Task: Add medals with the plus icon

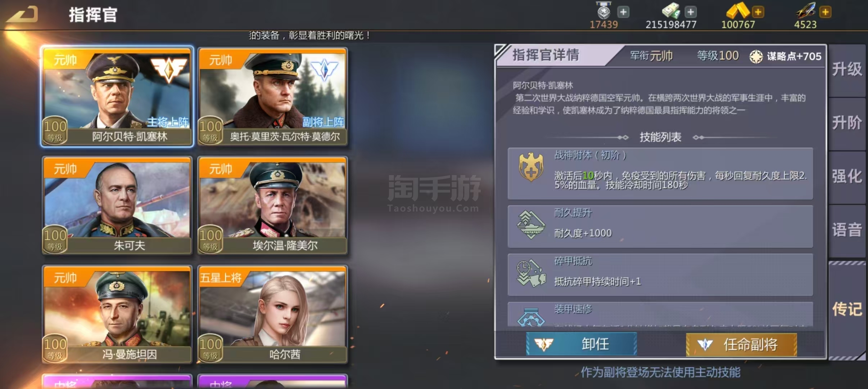Action: 623,12
